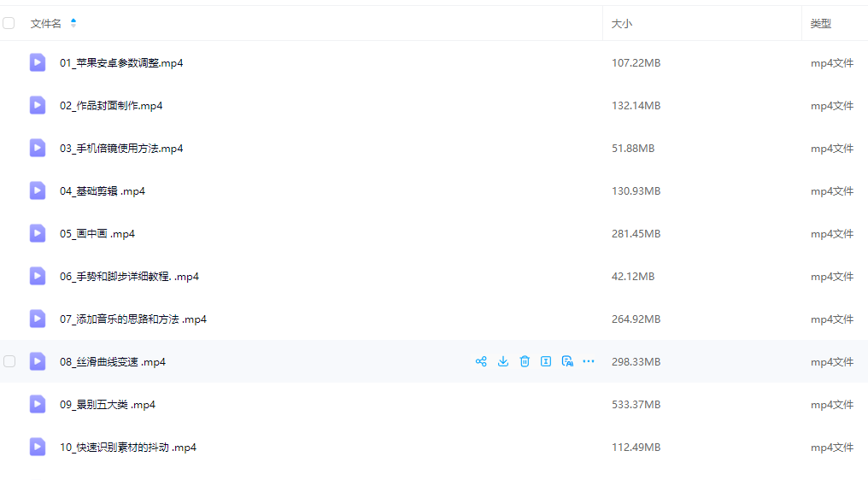Check the box for 08_丝滑曲线变速.mp4
868x480 pixels.
[9, 361]
